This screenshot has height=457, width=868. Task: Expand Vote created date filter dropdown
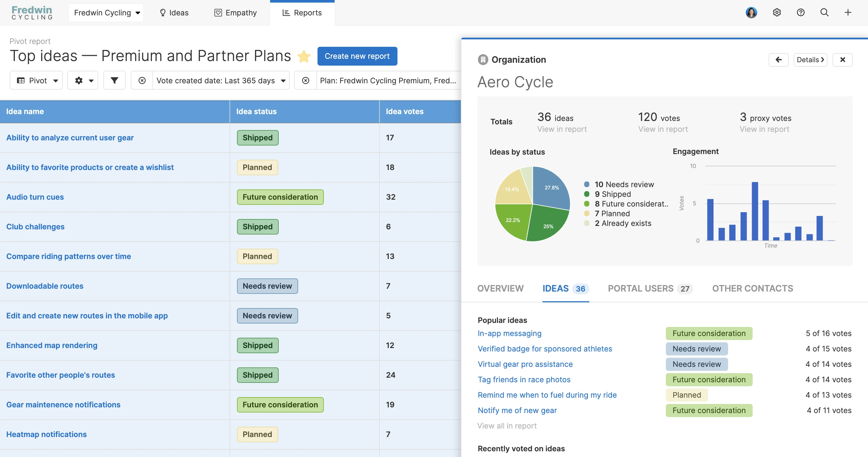(x=283, y=80)
